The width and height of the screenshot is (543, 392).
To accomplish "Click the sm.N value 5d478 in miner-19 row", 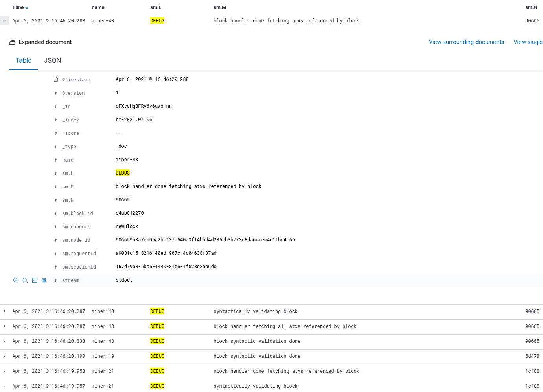I will pyautogui.click(x=532, y=356).
